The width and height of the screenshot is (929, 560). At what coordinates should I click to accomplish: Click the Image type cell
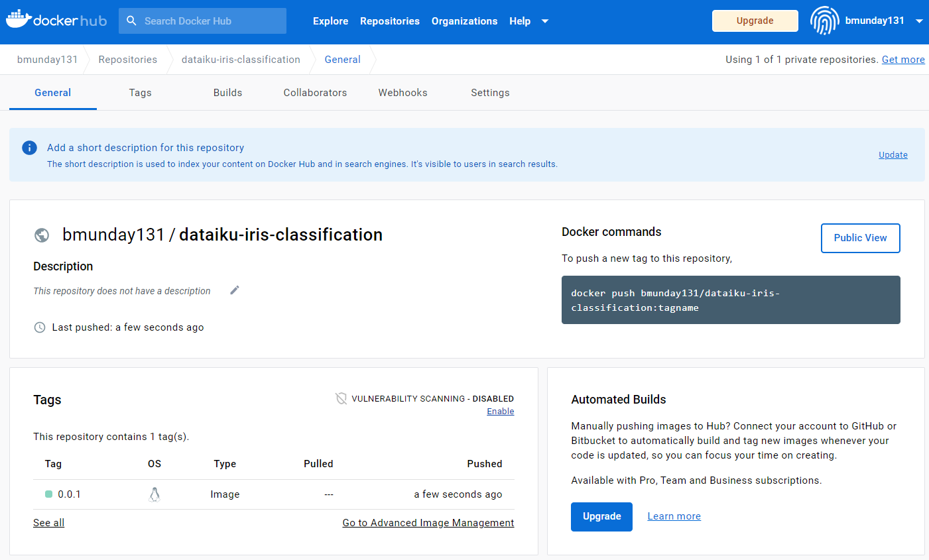[225, 494]
